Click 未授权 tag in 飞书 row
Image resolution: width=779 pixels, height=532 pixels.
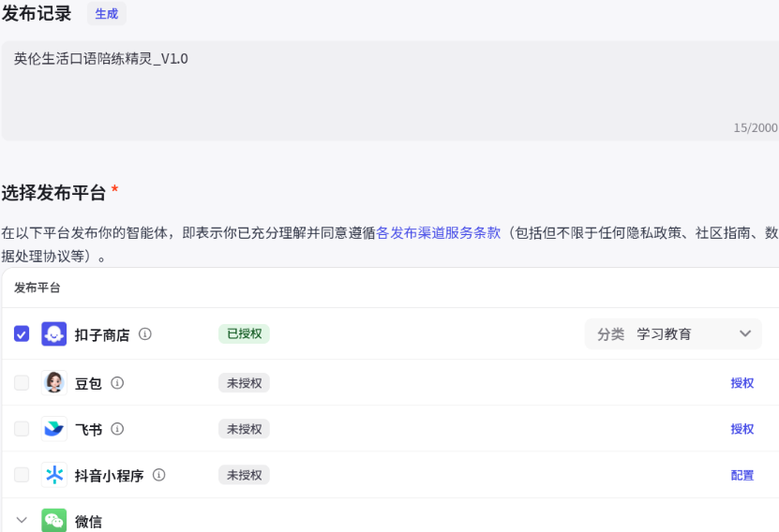244,429
